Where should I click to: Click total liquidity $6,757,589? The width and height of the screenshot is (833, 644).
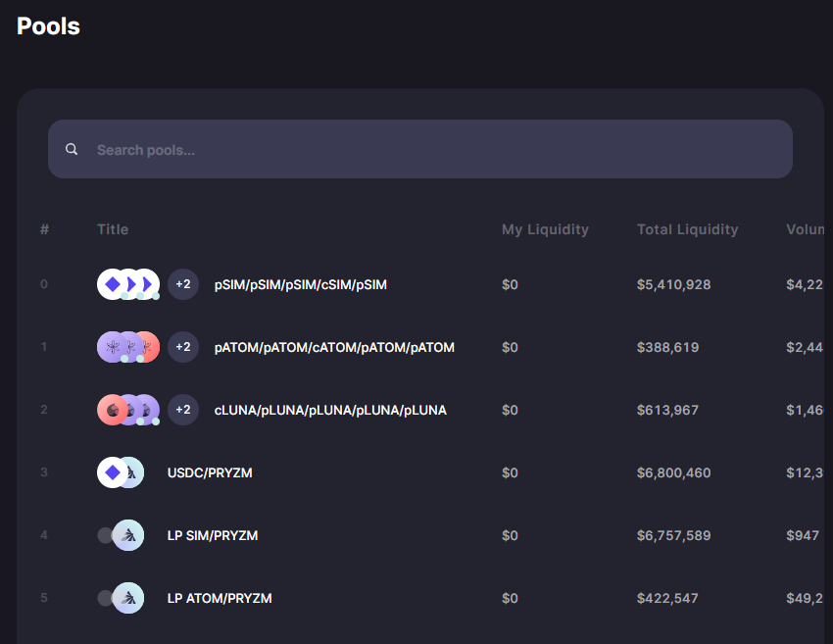(x=673, y=535)
